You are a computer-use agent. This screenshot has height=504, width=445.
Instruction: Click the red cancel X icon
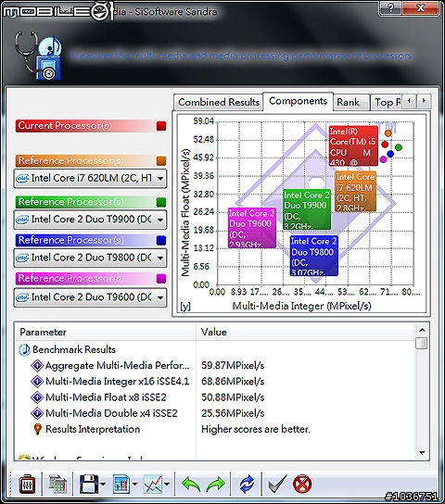coord(302,484)
